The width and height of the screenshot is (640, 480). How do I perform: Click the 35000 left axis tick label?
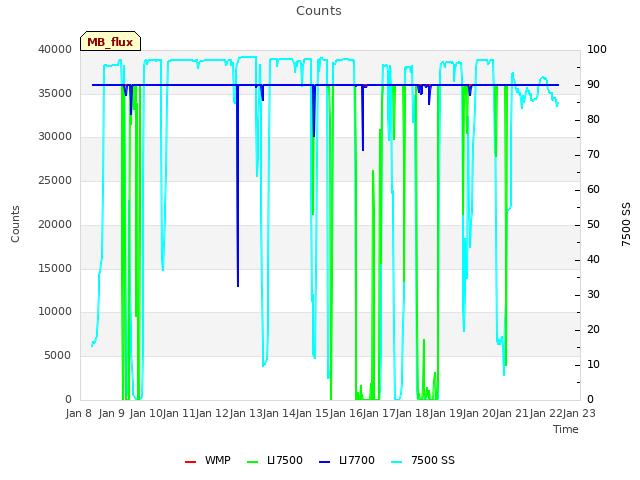click(55, 93)
